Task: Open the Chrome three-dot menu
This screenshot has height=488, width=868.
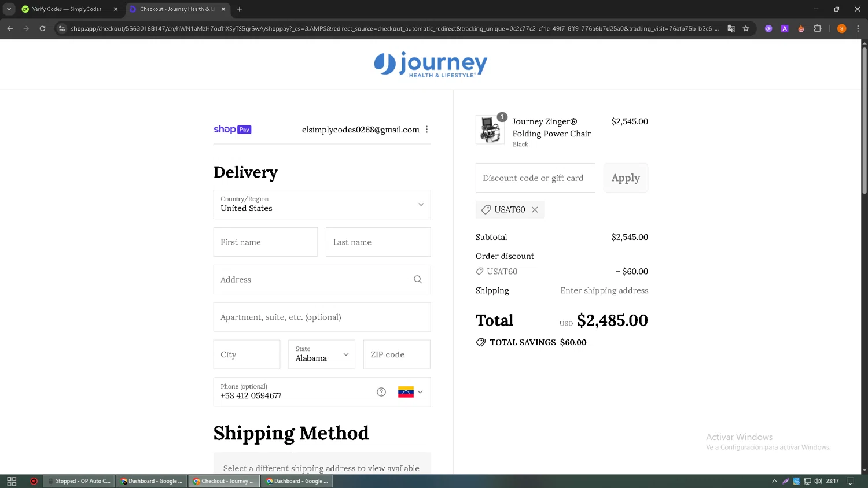Action: tap(858, 28)
